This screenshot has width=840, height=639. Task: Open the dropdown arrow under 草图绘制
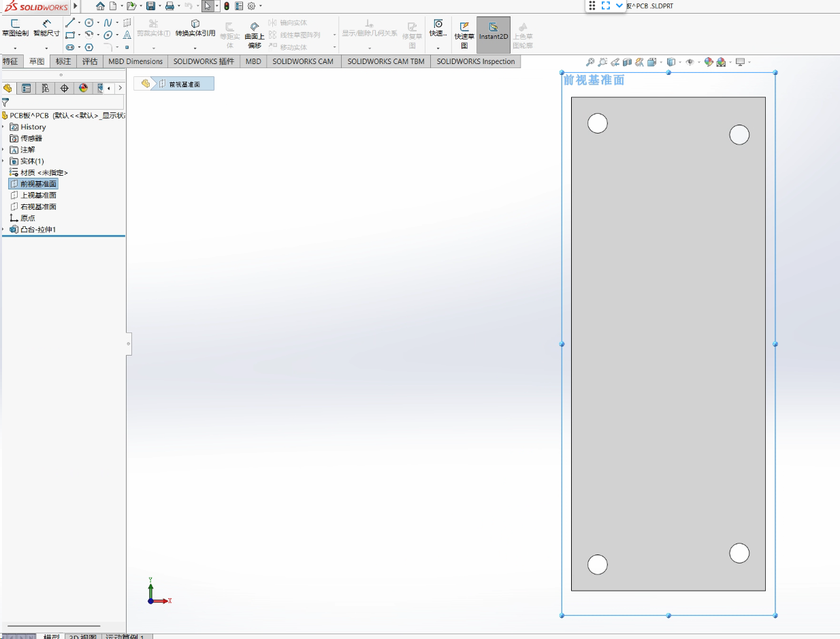click(15, 48)
